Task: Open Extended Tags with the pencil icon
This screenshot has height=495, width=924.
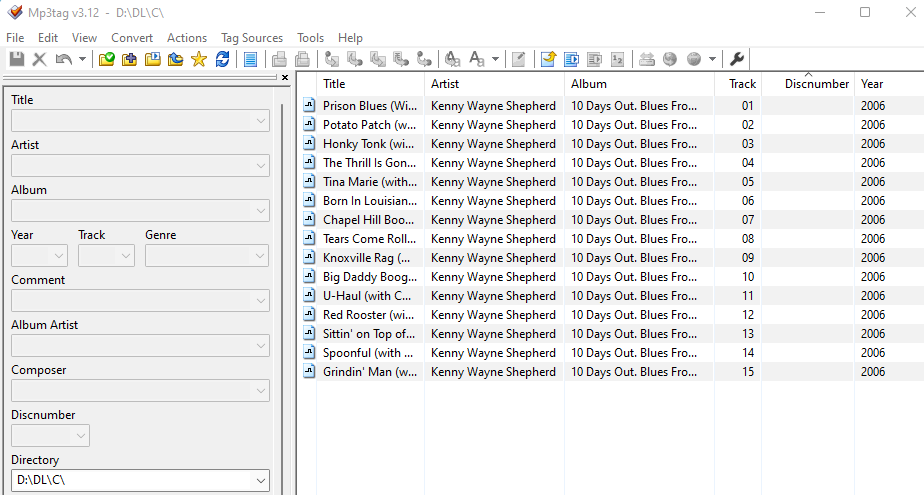Action: point(519,59)
